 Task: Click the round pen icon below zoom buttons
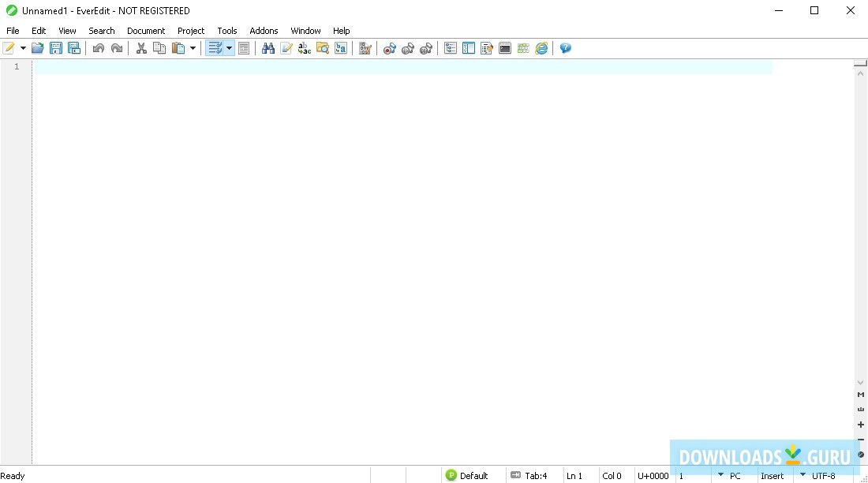pyautogui.click(x=861, y=455)
